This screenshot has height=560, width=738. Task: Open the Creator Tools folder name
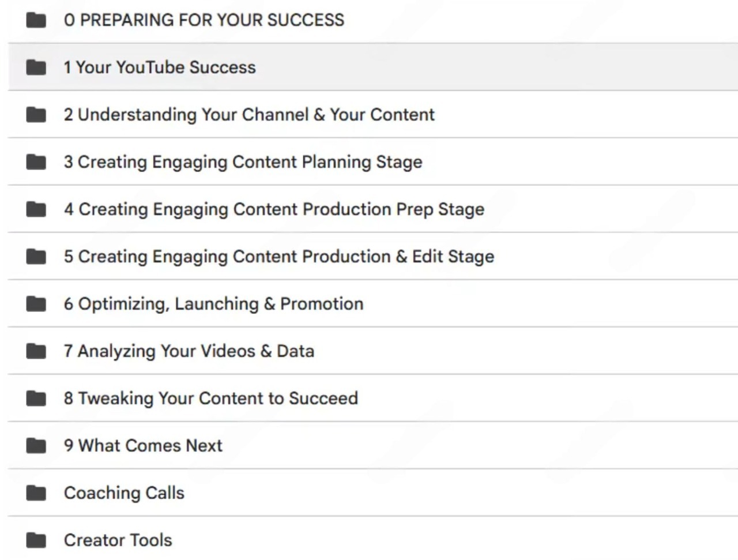[118, 540]
